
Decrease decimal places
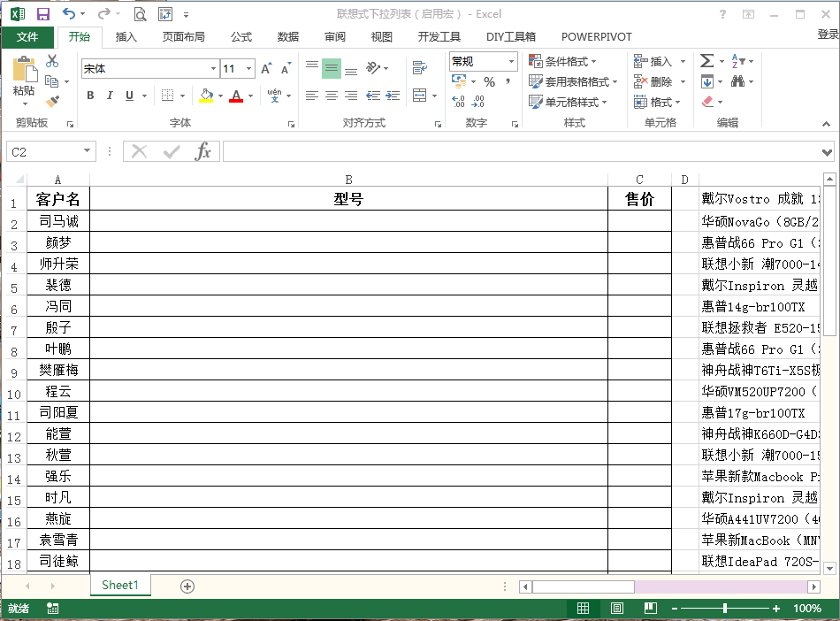click(478, 101)
